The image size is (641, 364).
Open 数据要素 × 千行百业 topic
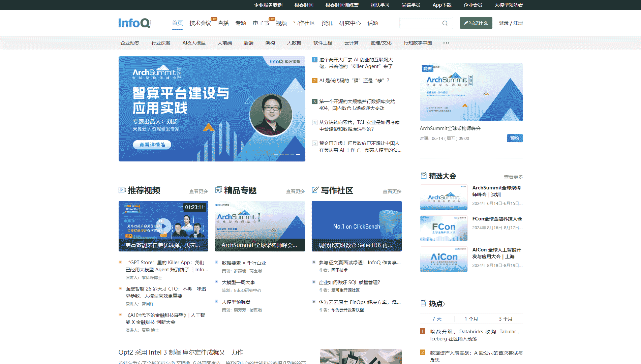tap(244, 263)
